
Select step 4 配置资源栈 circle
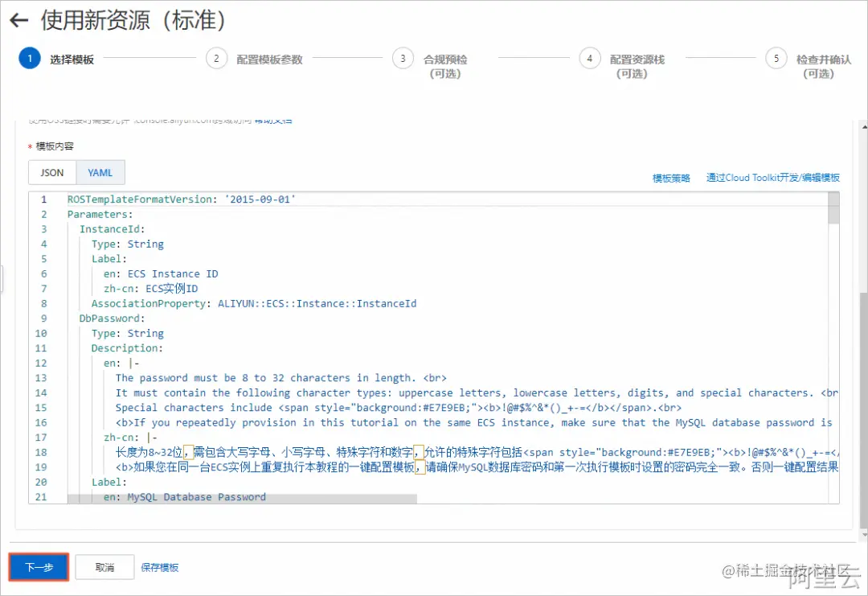[590, 58]
